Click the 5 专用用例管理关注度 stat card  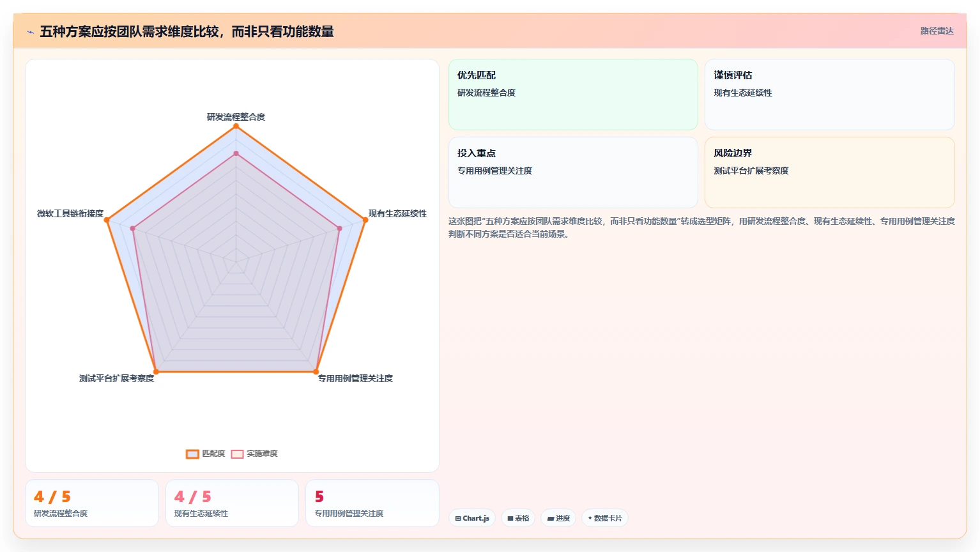tap(372, 503)
